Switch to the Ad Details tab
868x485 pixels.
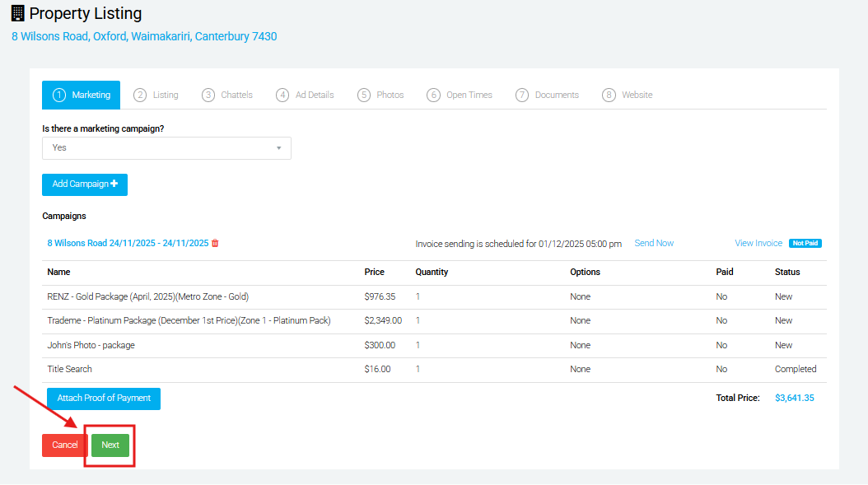coord(305,96)
